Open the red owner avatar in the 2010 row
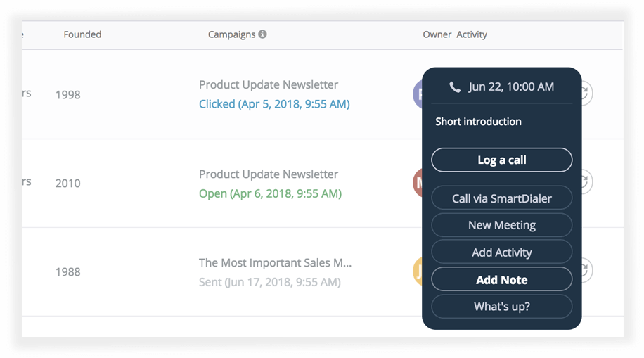 (x=418, y=182)
